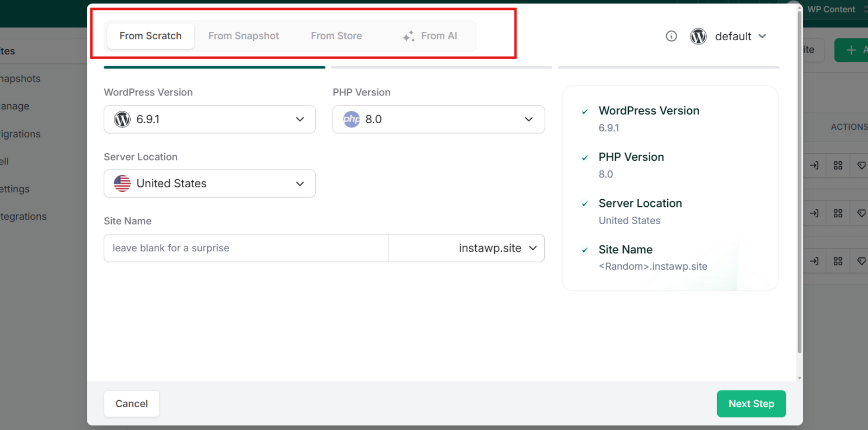This screenshot has width=868, height=430.
Task: Click the PHP logo in PHP Version field
Action: [352, 119]
